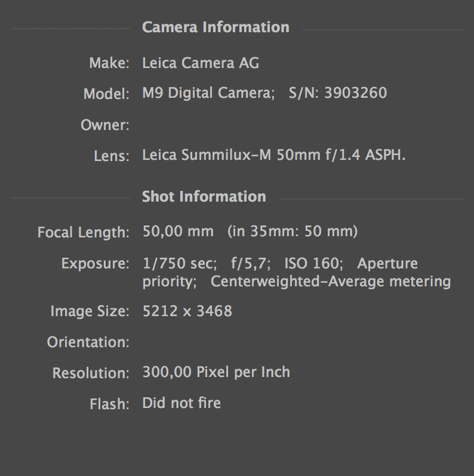Select the serial number 3903260

pyautogui.click(x=355, y=94)
